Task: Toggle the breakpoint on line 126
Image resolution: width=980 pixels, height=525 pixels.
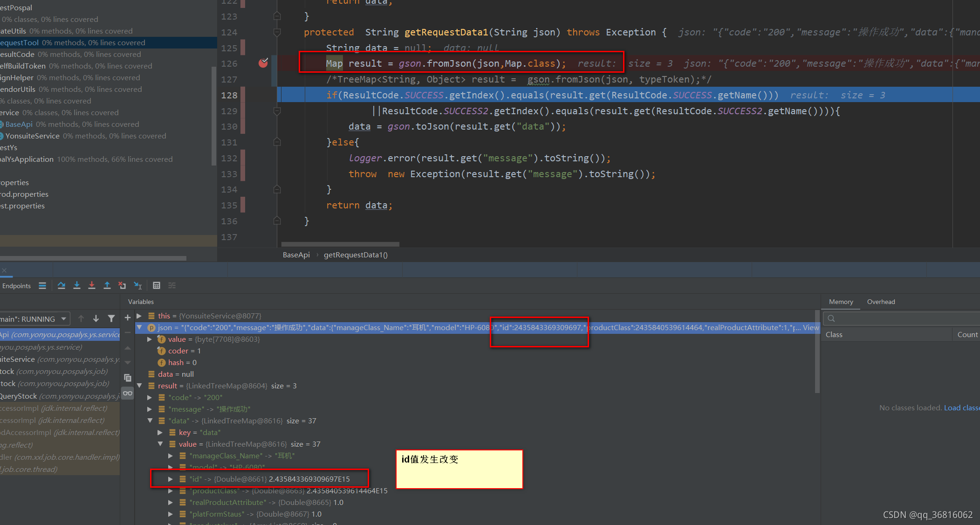Action: click(263, 63)
